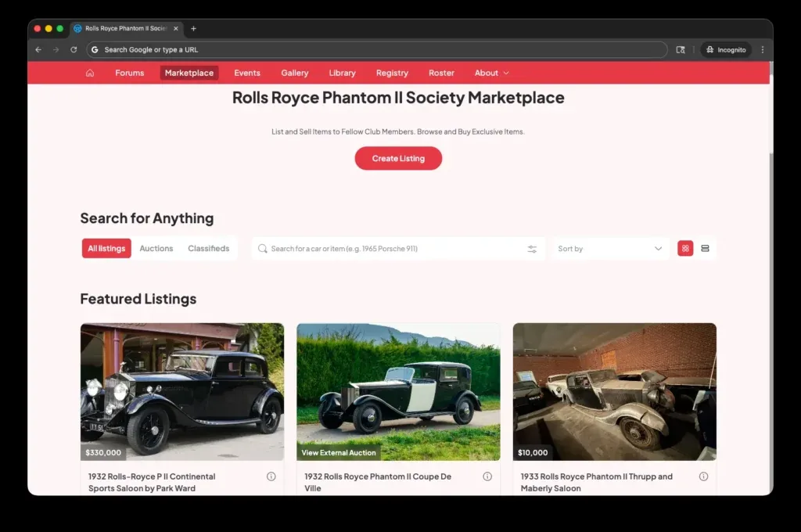Open the Sort by dropdown
Viewport: 801px width, 532px height.
pyautogui.click(x=610, y=248)
